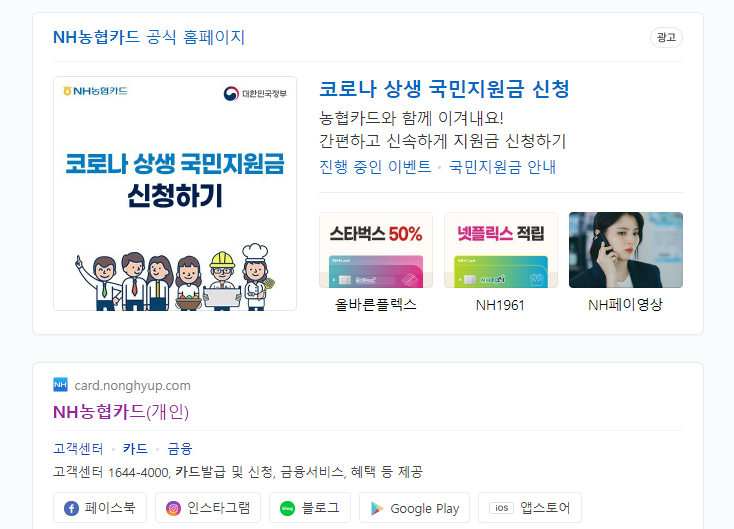
Task: Go to 금융 sublink
Action: [180, 448]
